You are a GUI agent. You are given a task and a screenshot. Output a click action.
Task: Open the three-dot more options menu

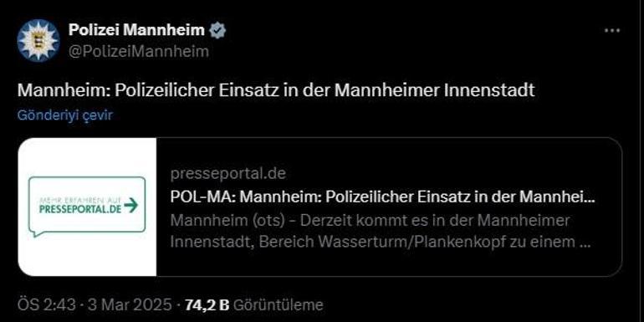(x=612, y=30)
